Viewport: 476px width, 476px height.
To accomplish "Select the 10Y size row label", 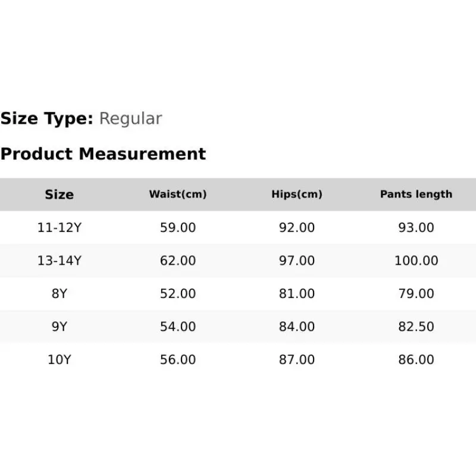I will 59,360.
